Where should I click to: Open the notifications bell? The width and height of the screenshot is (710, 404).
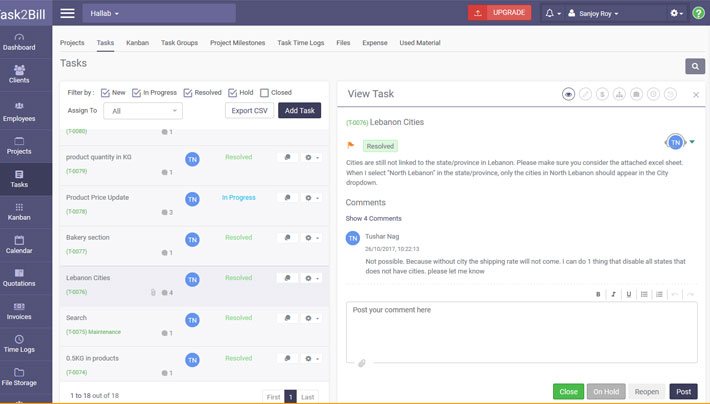[x=549, y=13]
